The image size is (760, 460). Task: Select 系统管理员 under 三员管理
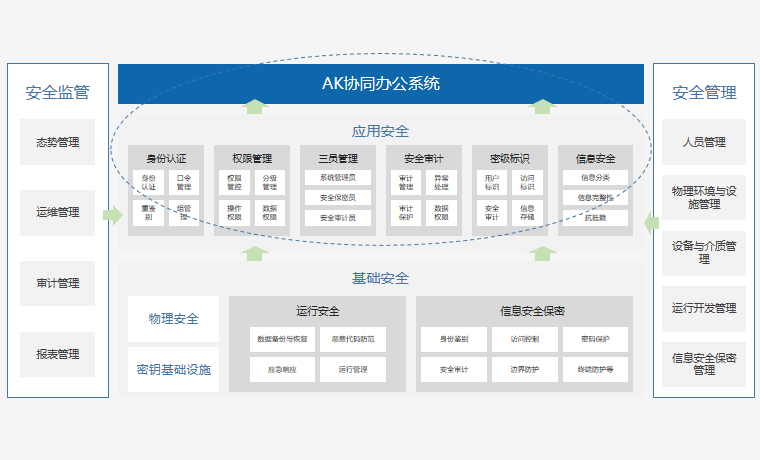click(x=337, y=177)
